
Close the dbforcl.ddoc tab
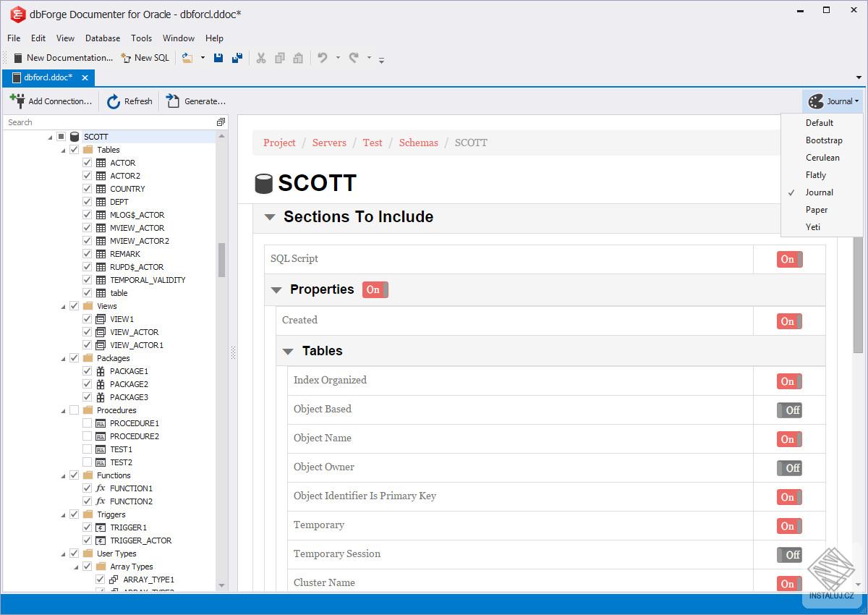(85, 78)
